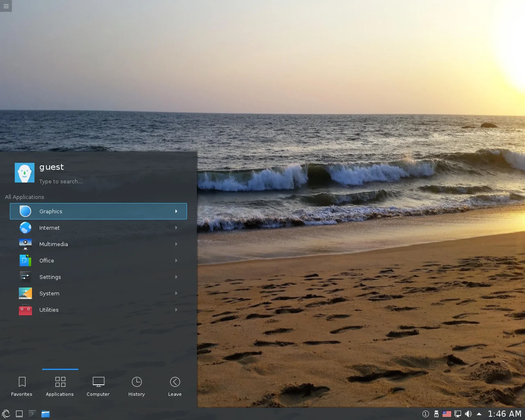
Task: Launch the terminal from the taskbar
Action: (x=32, y=414)
